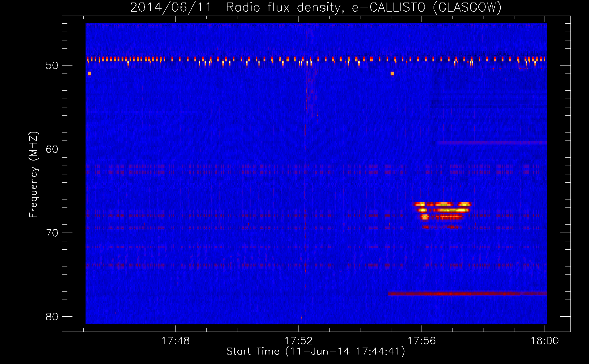Click the orange square marker near 17:55 at 51 MHz

392,74
